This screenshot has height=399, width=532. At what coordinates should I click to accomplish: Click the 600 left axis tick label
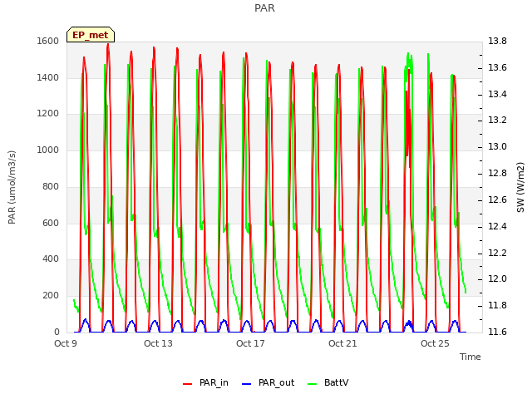[51, 223]
